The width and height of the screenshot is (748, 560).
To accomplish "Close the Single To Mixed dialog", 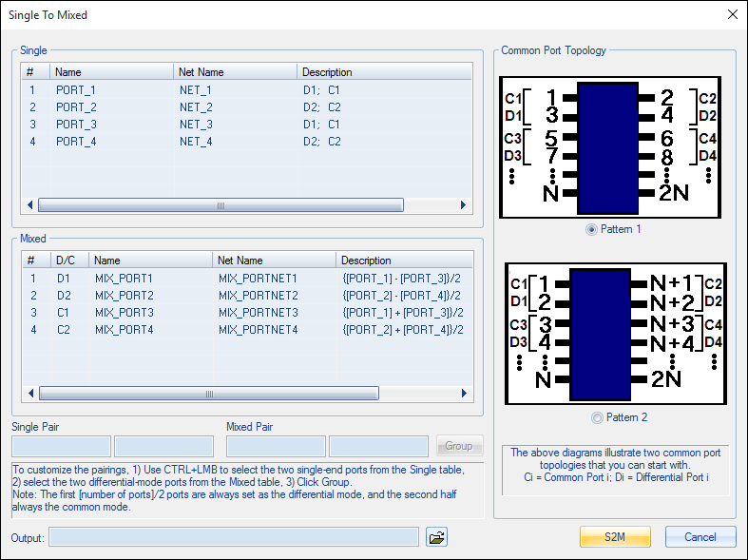I will pos(732,14).
